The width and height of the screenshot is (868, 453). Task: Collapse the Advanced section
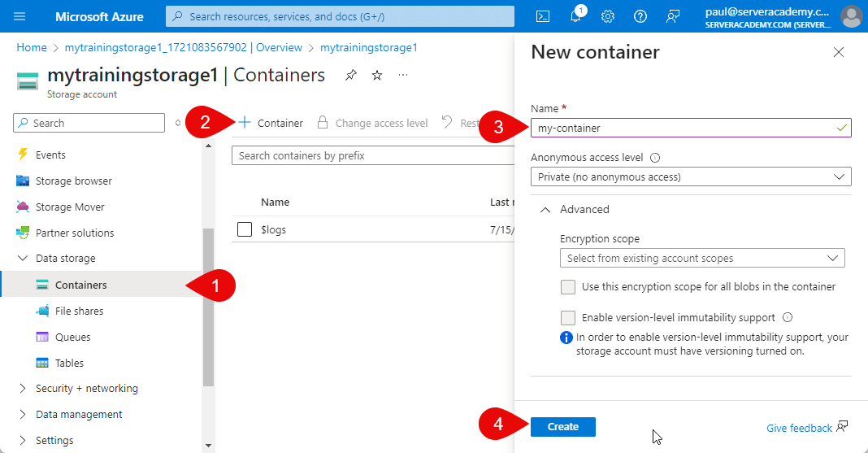pos(545,210)
